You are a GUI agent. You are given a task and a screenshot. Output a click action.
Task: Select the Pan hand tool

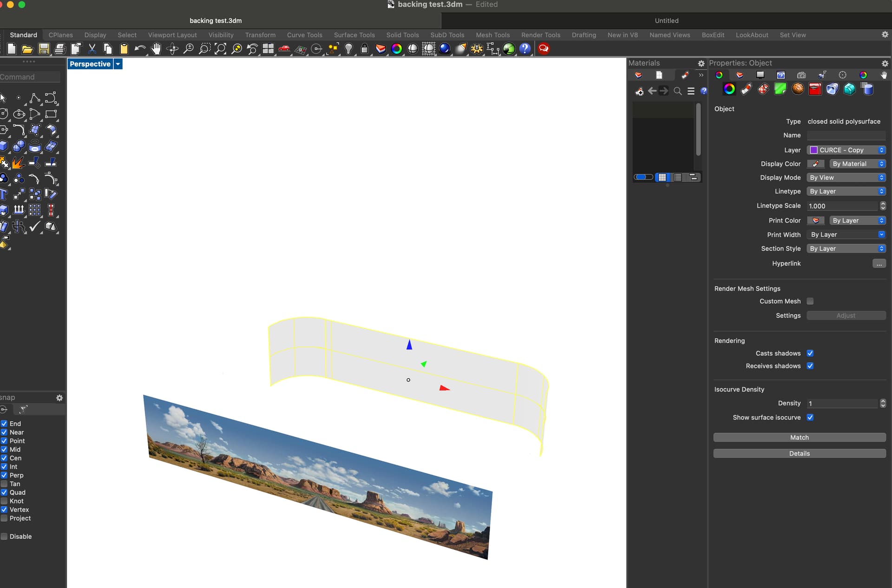[156, 49]
